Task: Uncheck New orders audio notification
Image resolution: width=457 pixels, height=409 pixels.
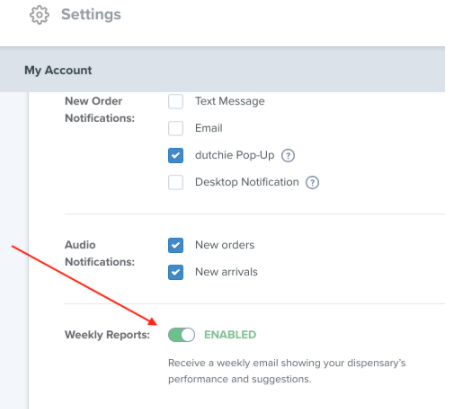Action: click(176, 245)
